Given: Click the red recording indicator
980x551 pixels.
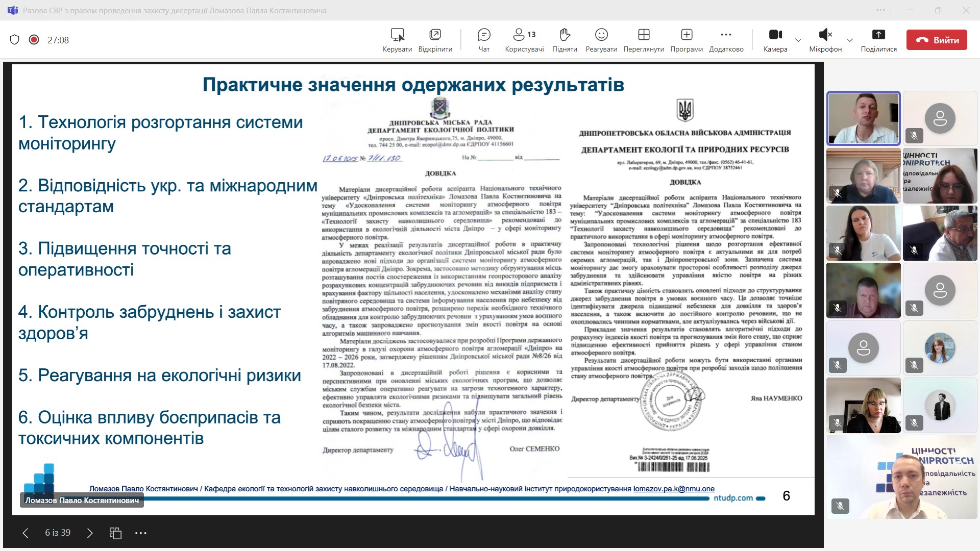Looking at the screenshot, I should (x=34, y=40).
